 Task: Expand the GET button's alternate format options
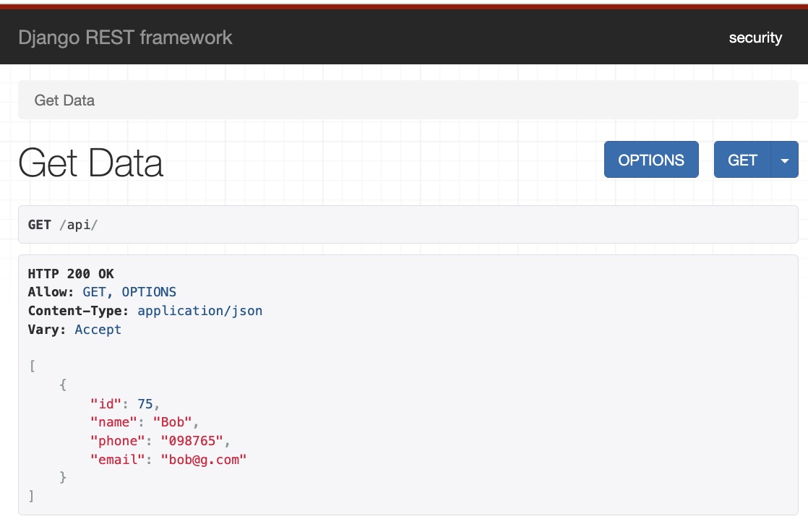click(x=785, y=159)
